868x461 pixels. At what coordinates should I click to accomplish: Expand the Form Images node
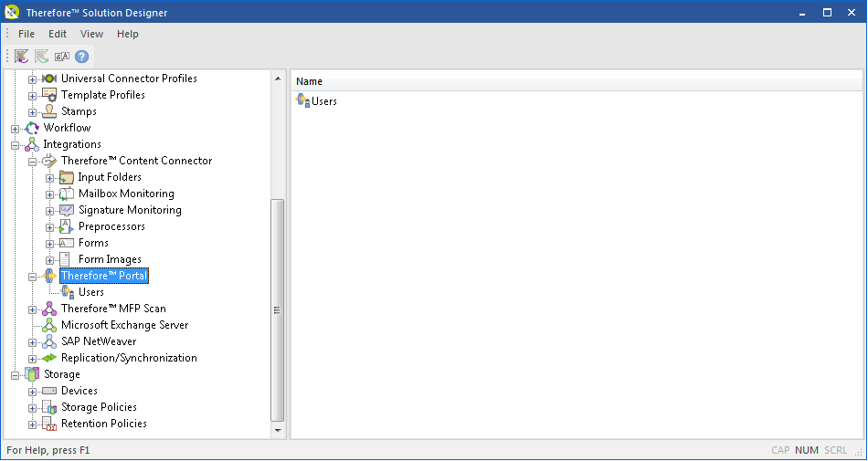pyautogui.click(x=49, y=260)
